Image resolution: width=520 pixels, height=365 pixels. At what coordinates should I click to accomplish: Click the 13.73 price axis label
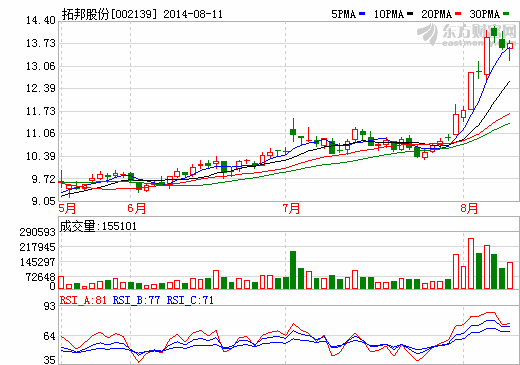(41, 43)
